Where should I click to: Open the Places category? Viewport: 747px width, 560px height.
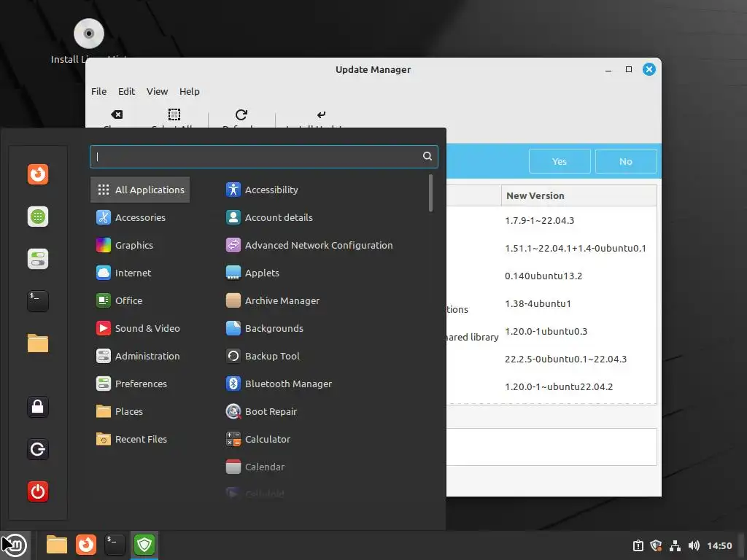point(140,411)
